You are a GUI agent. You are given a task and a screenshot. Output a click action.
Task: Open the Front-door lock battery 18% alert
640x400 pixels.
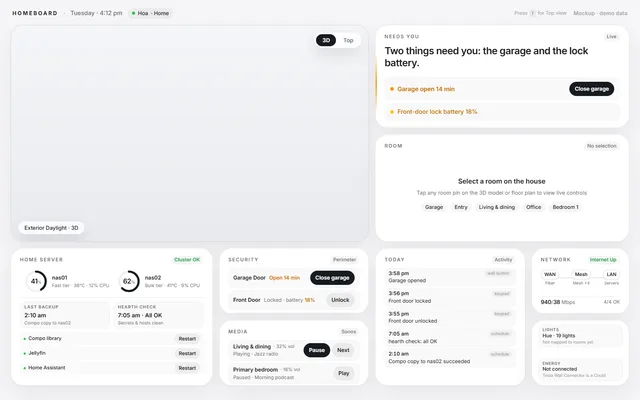(502, 111)
